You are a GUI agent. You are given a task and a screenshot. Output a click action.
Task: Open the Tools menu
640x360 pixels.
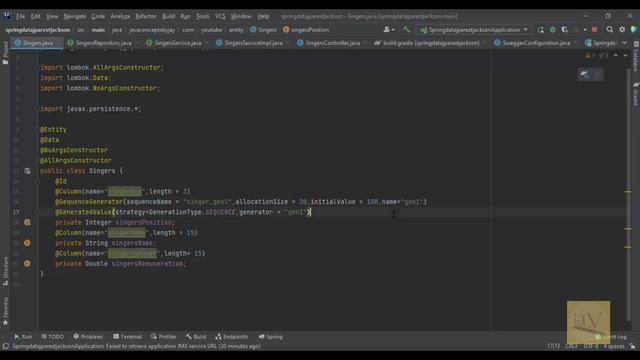coord(202,16)
